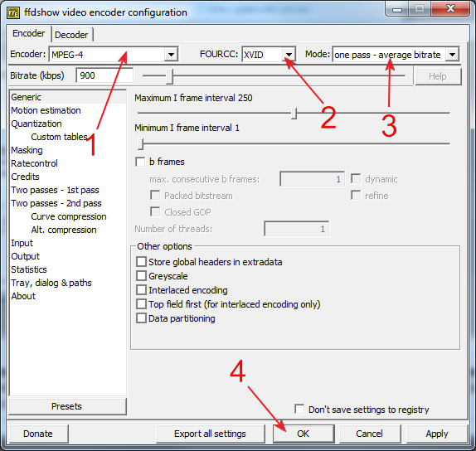
Task: Click the bitrate slider handle
Action: (170, 76)
